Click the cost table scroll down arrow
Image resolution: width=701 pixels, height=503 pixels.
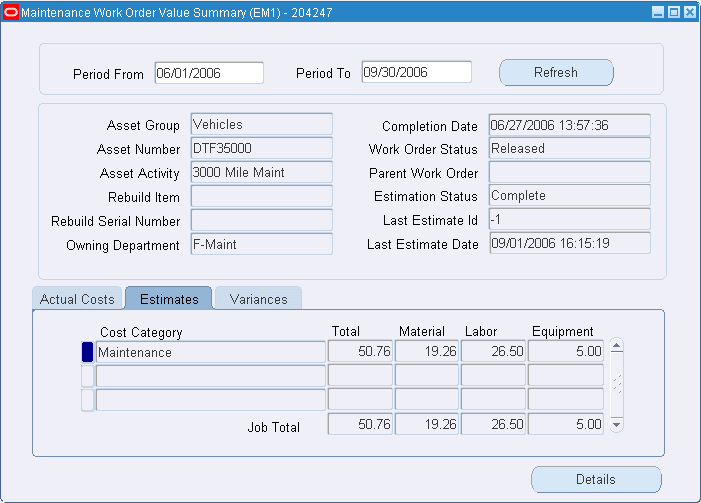coord(617,425)
